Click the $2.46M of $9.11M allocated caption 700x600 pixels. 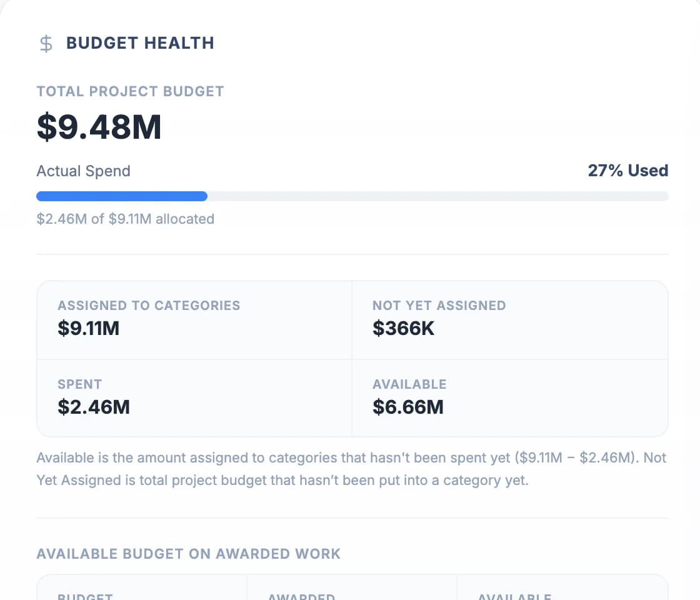pyautogui.click(x=126, y=219)
